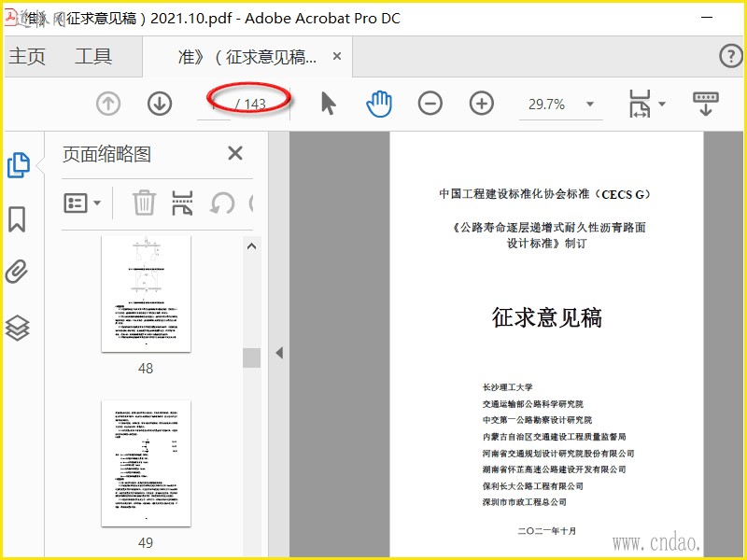747x560 pixels.
Task: Click the 页面缩略图 panel title
Action: click(106, 154)
